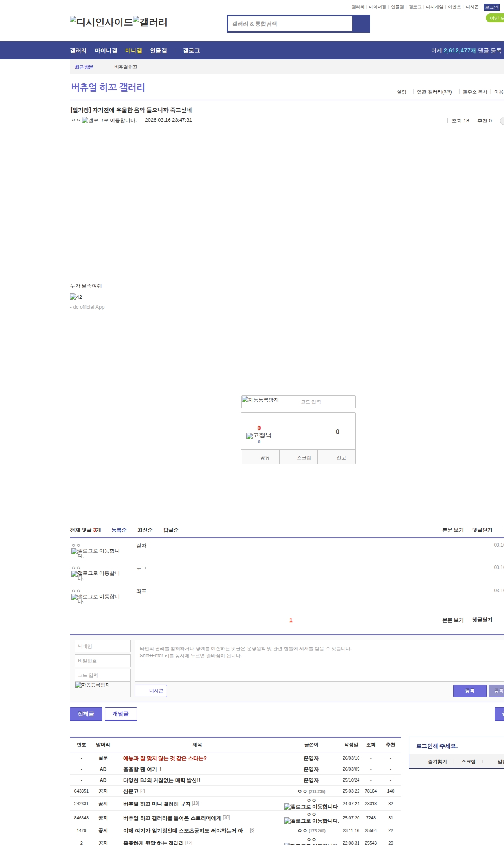Click the 자동등록방지 captcha image above recommend box
This screenshot has width=504, height=845.
[x=260, y=400]
